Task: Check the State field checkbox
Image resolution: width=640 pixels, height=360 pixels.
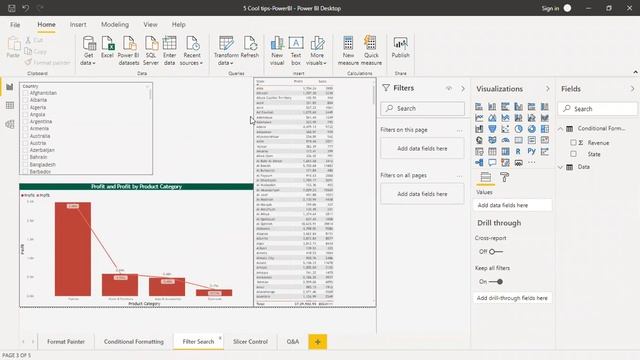Action: [573, 154]
